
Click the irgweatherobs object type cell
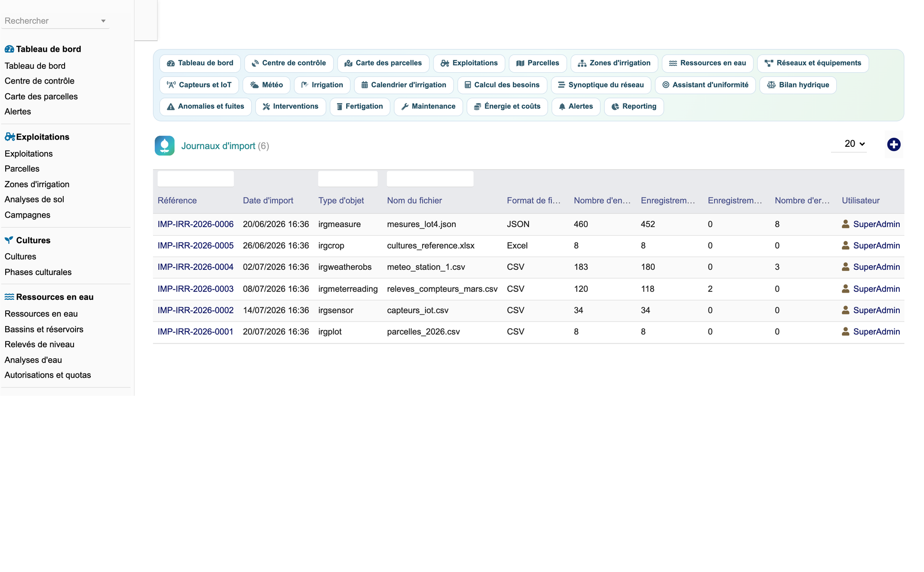coord(345,267)
